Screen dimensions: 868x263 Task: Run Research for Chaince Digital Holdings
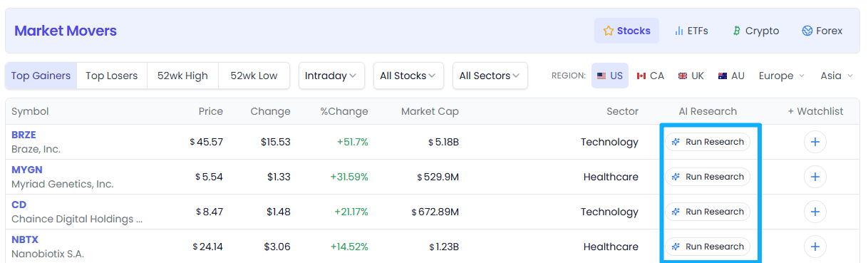pyautogui.click(x=708, y=212)
